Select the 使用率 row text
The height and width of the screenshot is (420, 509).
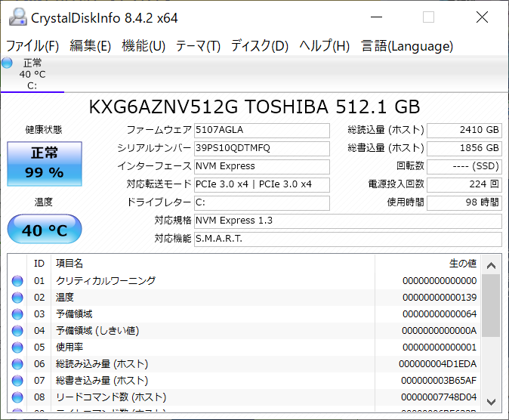pos(69,347)
